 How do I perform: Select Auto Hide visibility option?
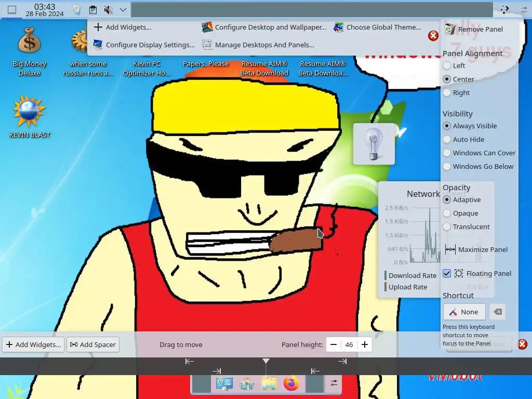click(x=463, y=139)
